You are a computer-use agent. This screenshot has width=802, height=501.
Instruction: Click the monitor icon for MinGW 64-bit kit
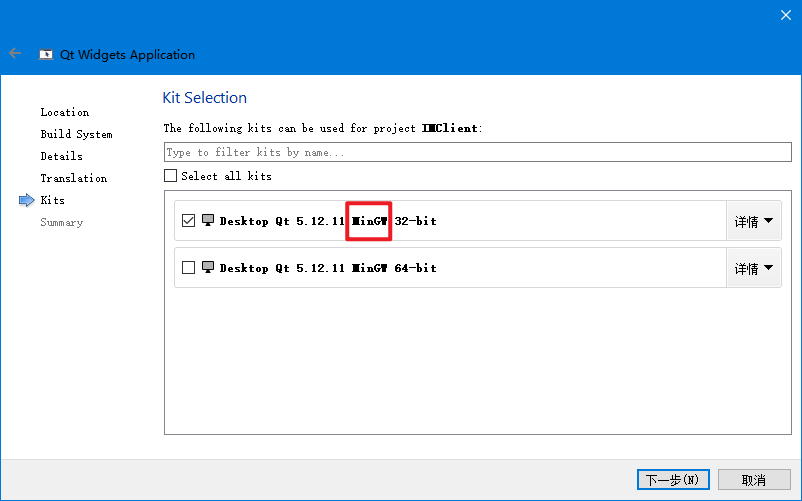(208, 267)
